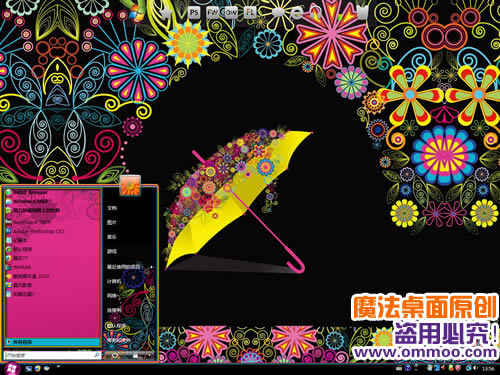Click the volume speaker tray icon
Image resolution: width=500 pixels, height=375 pixels.
click(x=475, y=368)
